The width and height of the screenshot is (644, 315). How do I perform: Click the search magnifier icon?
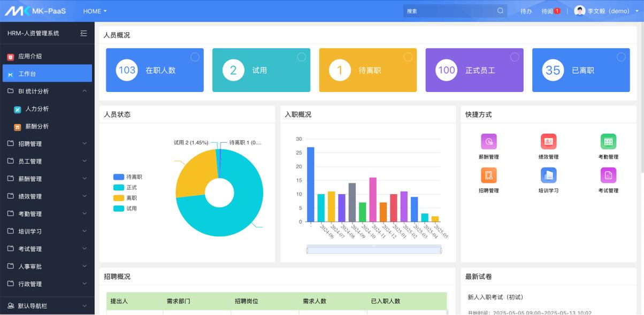tap(500, 11)
